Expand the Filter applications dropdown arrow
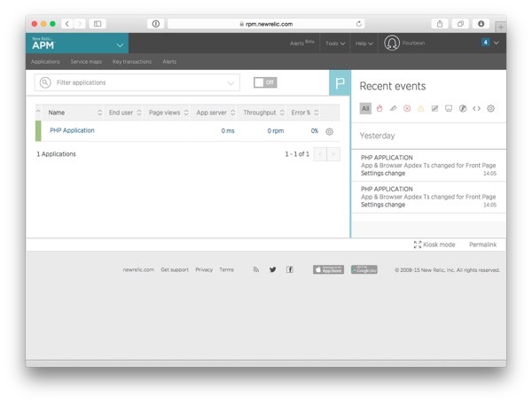 coord(231,83)
